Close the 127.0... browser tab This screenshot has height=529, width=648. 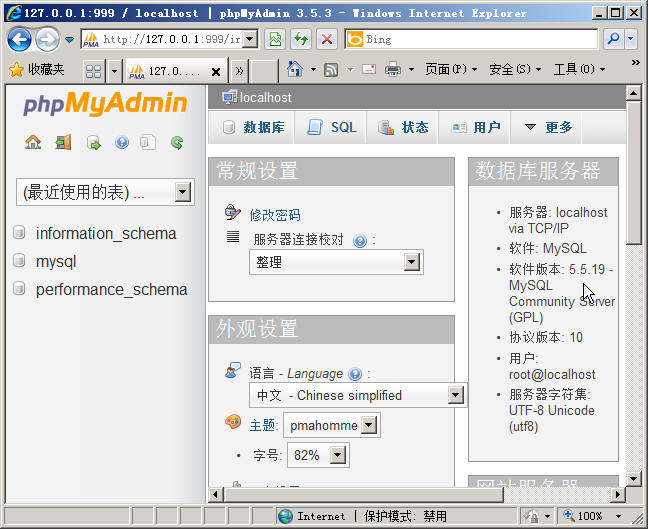pos(216,72)
